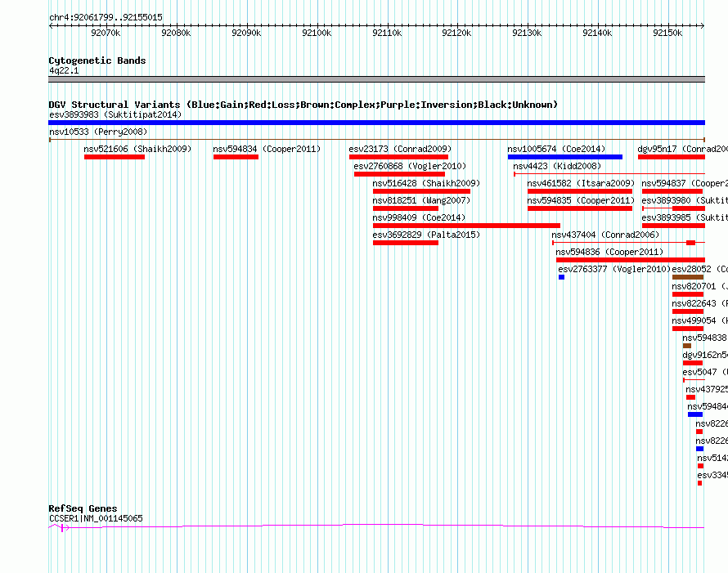Open the nsv461582 (Itsara2009) variant label
This screenshot has width=728, height=573.
[x=581, y=183]
